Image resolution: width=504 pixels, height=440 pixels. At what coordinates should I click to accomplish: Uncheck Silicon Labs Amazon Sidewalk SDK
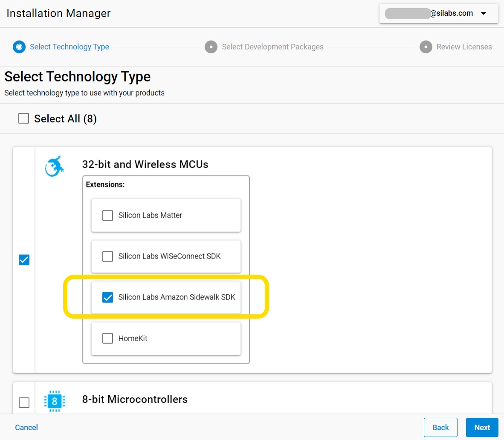tap(108, 297)
